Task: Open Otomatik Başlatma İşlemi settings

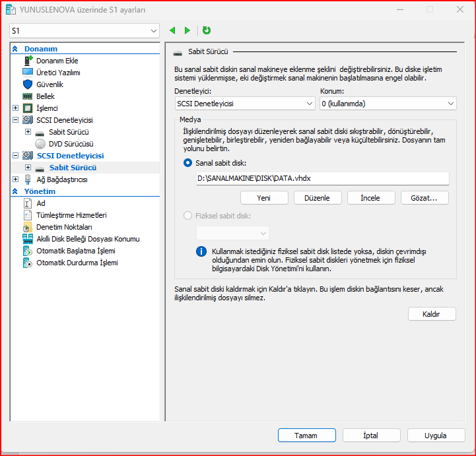Action: point(28,251)
